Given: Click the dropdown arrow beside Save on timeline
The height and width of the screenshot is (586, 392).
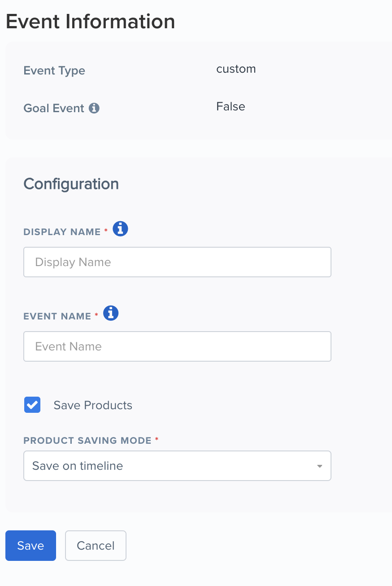Looking at the screenshot, I should tap(320, 466).
